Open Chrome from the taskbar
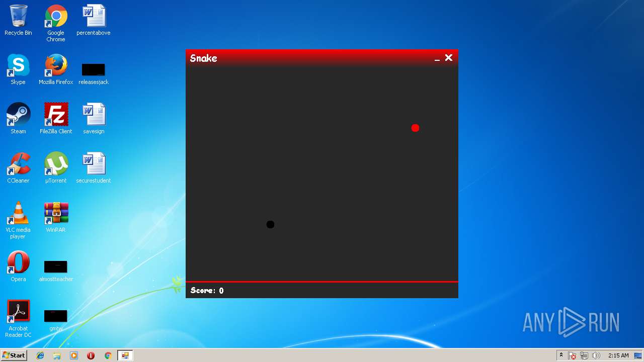 click(x=108, y=355)
